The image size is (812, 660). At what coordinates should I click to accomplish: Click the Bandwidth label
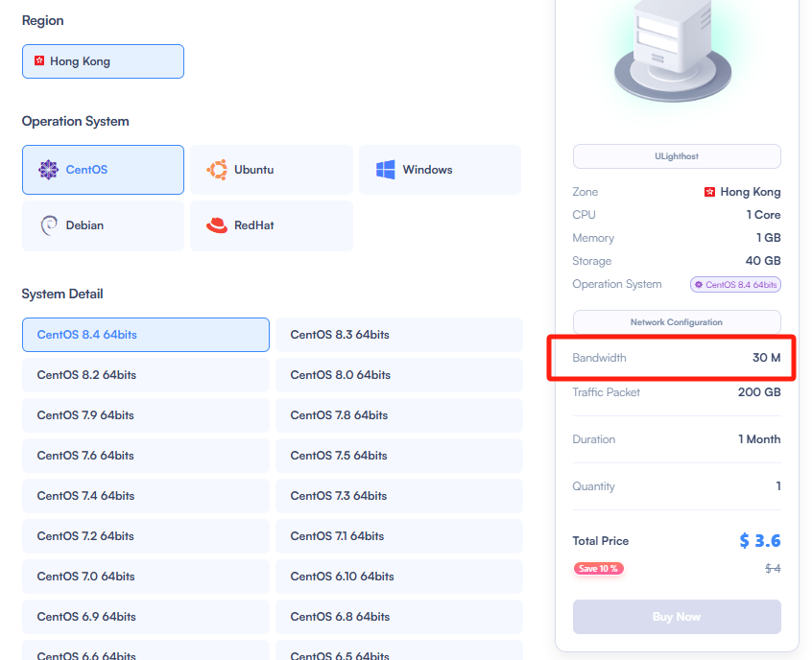(599, 358)
